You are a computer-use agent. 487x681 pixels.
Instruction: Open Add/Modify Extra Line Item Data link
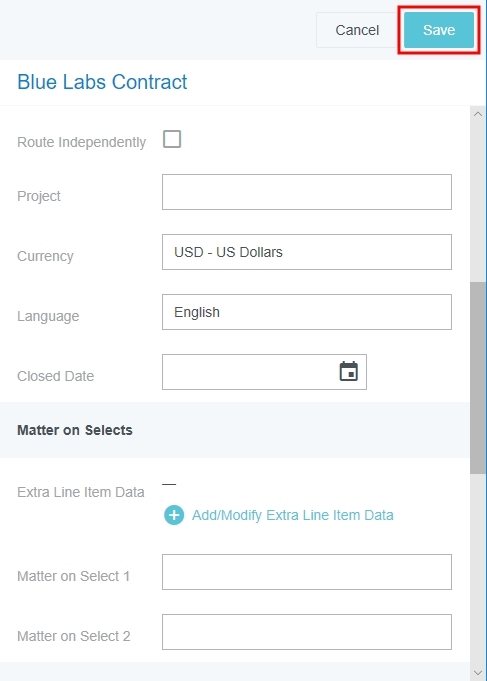[293, 515]
